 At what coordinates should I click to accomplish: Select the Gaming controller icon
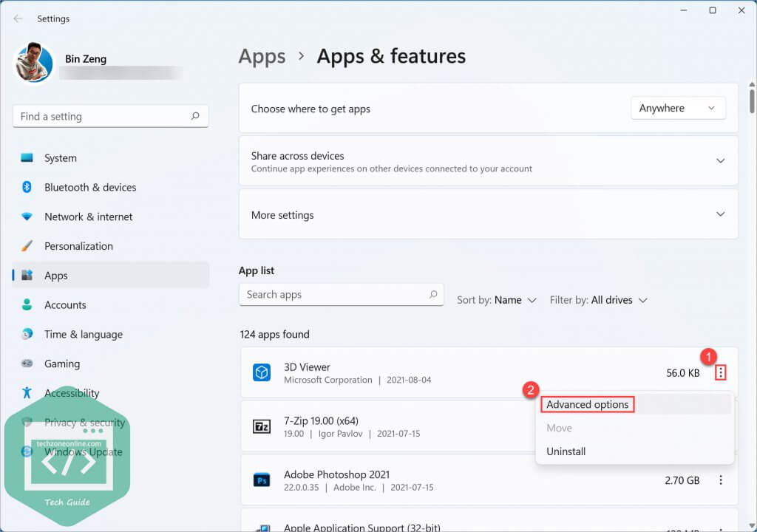[x=25, y=364]
